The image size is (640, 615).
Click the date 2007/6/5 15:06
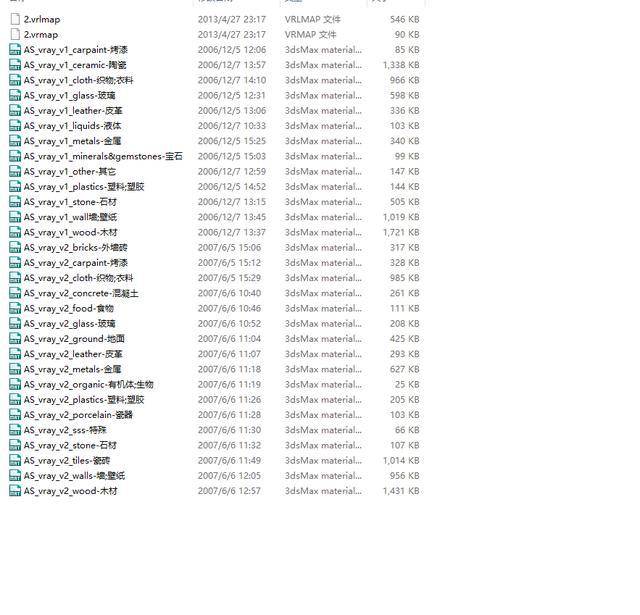229,247
